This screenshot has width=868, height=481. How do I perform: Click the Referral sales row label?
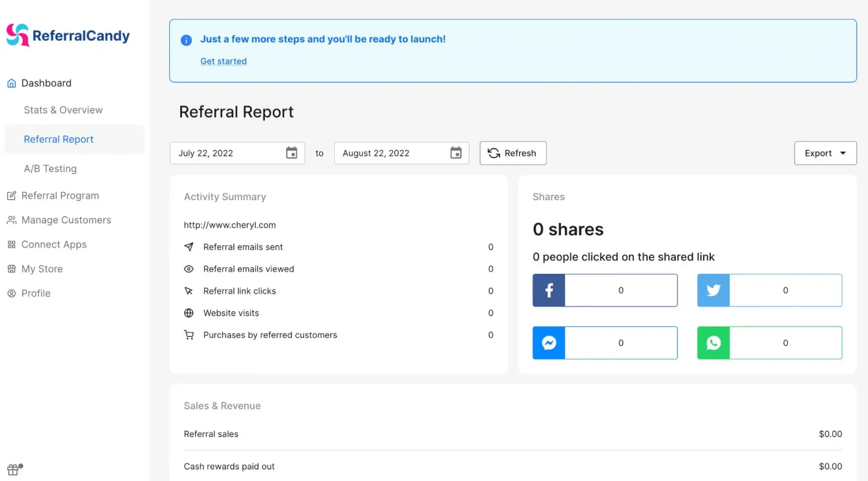[x=211, y=434]
